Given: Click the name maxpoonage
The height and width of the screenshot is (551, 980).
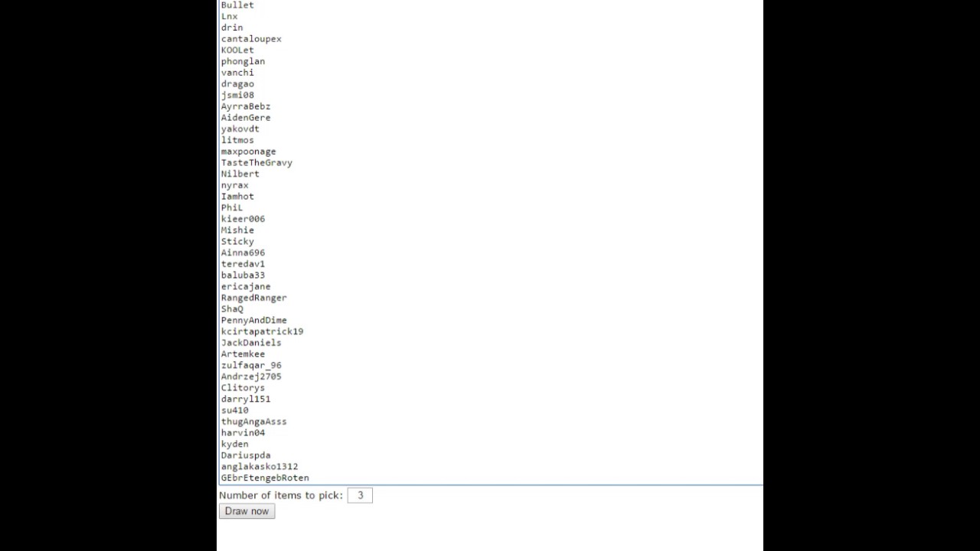Looking at the screenshot, I should pyautogui.click(x=249, y=151).
